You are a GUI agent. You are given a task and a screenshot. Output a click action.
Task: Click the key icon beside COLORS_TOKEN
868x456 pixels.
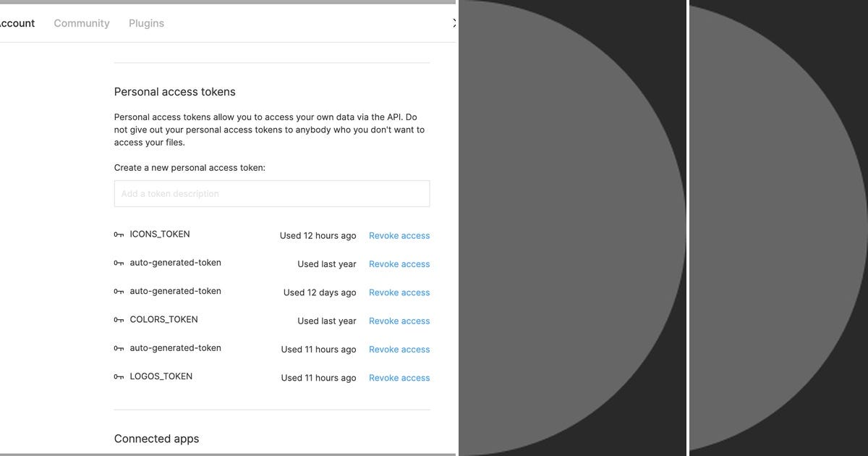click(118, 319)
